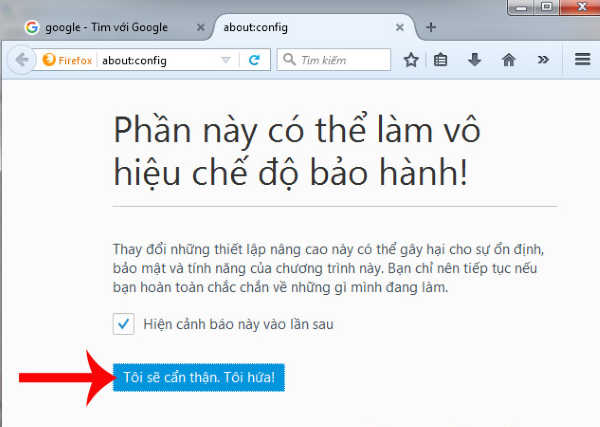Open the downloads arrow icon
600x427 pixels.
(x=475, y=60)
